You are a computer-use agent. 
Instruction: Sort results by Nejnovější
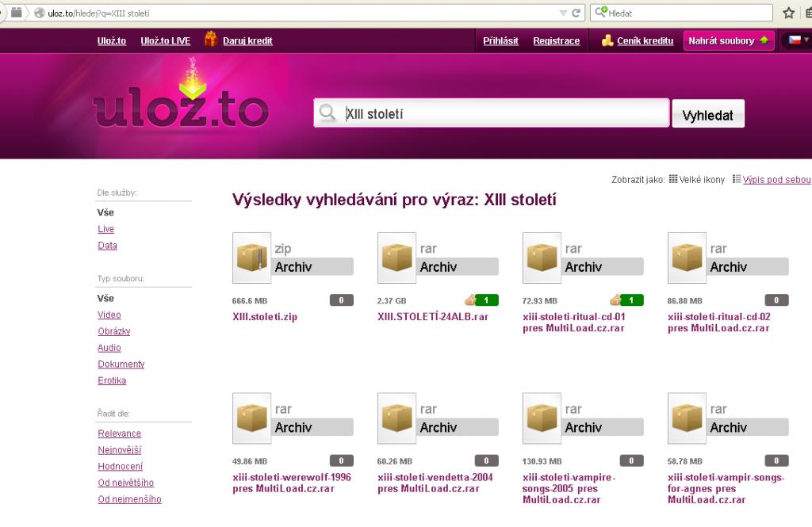pyautogui.click(x=120, y=450)
